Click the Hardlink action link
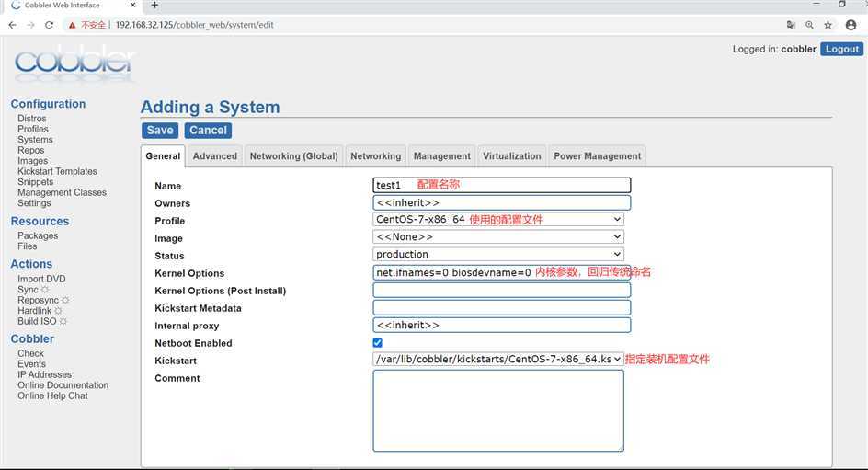Screen dimensions: 868x470 (34, 311)
